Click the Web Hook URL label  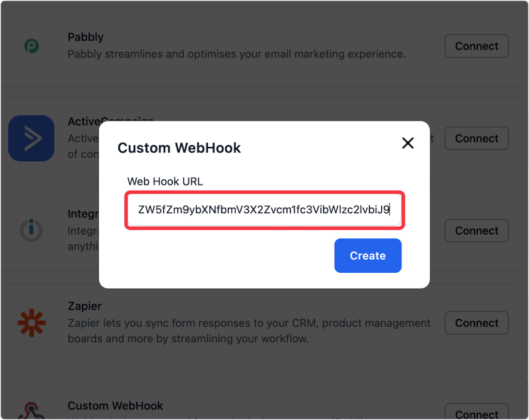click(x=165, y=181)
